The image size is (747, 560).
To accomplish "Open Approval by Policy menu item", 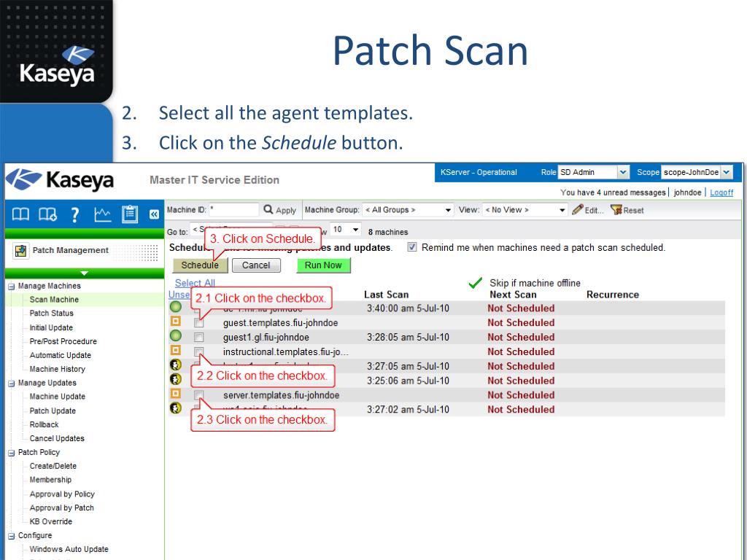I will 62,494.
